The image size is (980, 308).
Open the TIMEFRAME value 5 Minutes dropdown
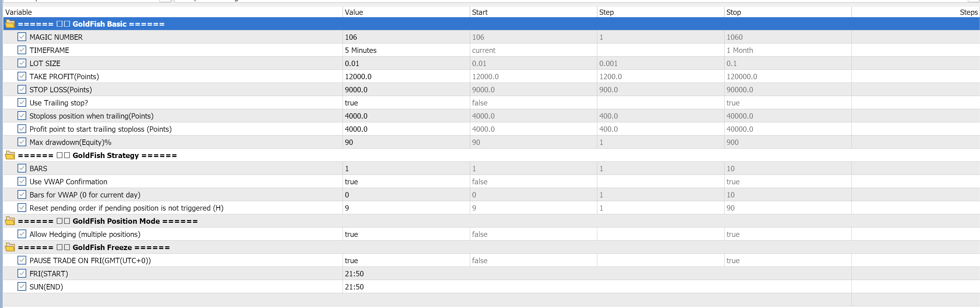406,50
